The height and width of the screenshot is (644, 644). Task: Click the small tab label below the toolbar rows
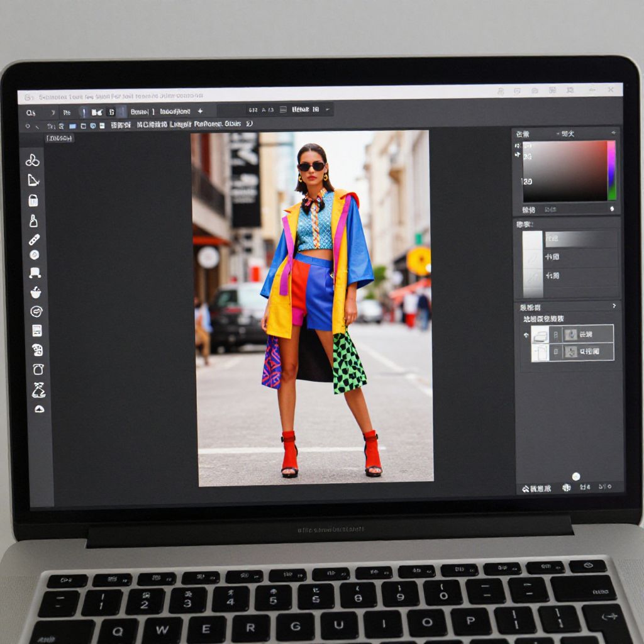click(59, 138)
